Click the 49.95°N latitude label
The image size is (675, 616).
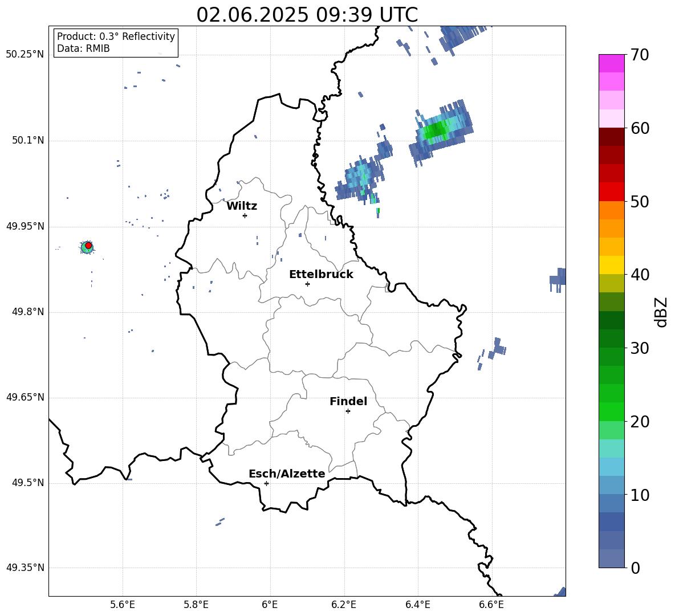pos(25,226)
